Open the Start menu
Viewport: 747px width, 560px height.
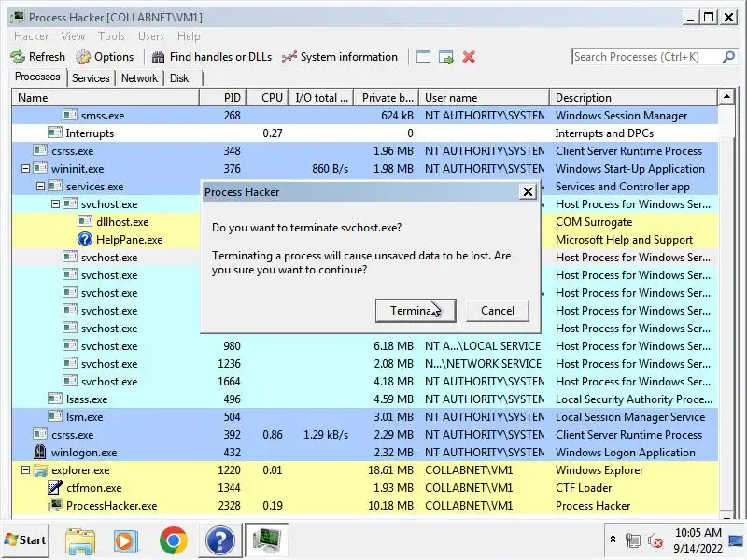25,540
